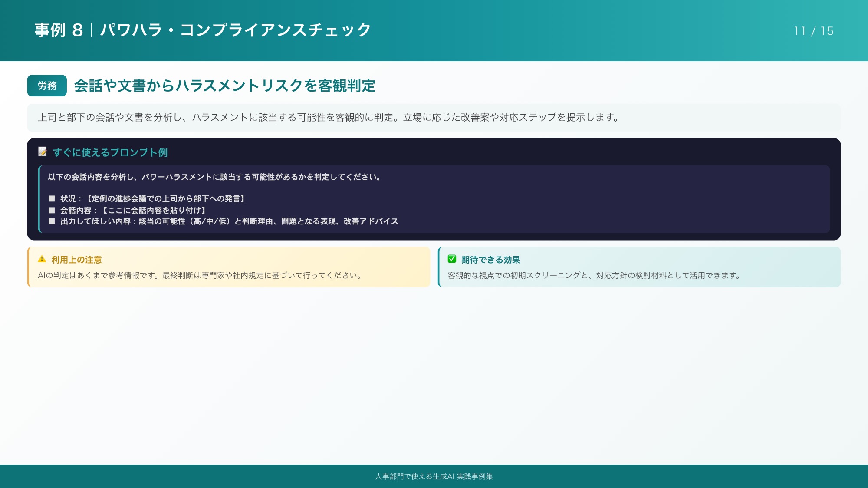Screen dimensions: 868x488
Task: Click the prompt line starting 出力してほしい内容
Action: pos(229,221)
